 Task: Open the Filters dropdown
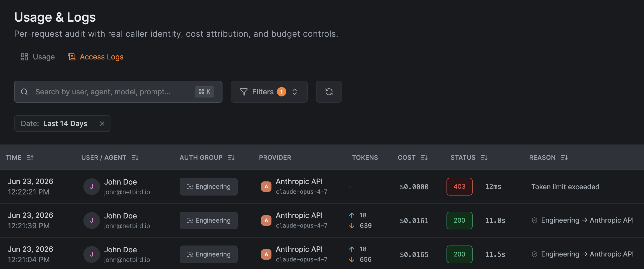pyautogui.click(x=269, y=92)
